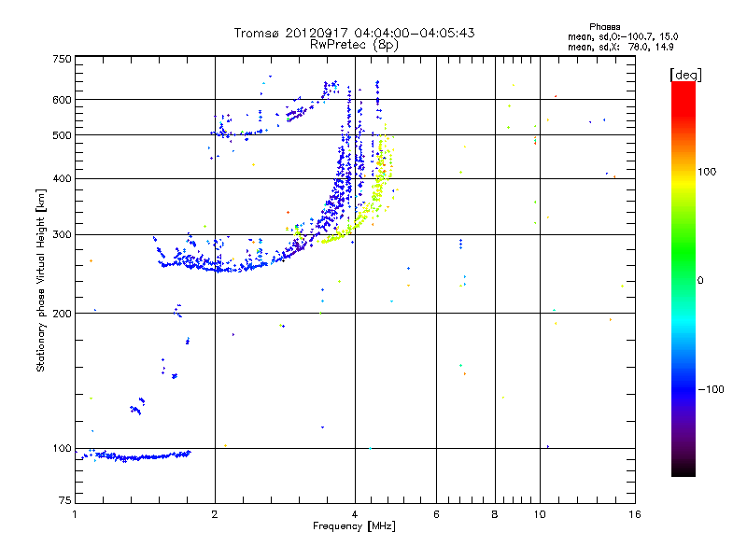This screenshot has height=560, width=747.
Task: Click the "10" frequency tick label
Action: point(540,514)
